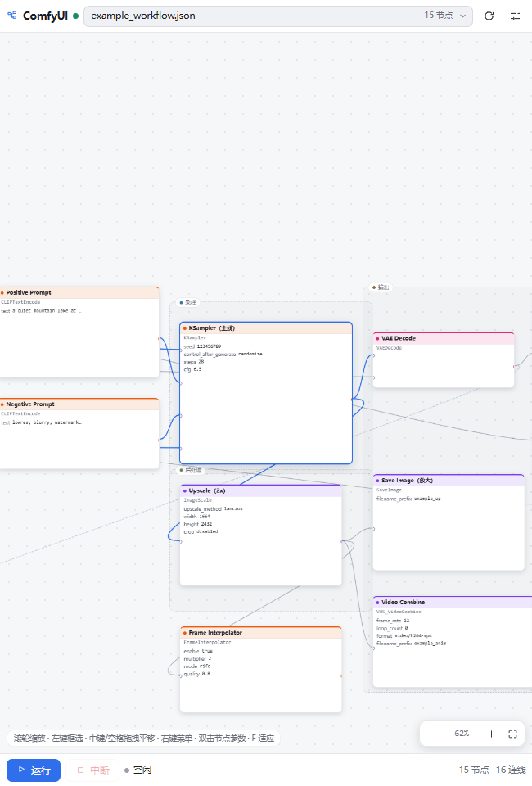Click the fit-to-view icon
The image size is (532, 786).
tap(512, 734)
